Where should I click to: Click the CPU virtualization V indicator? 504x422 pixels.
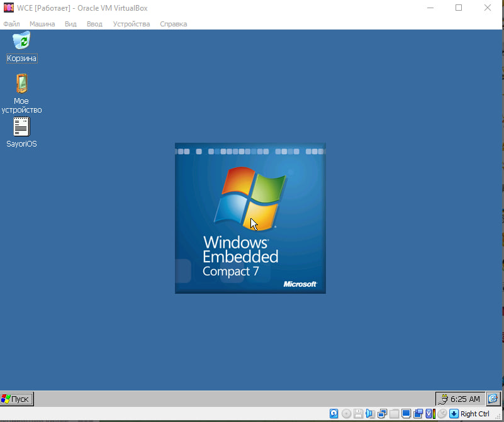coord(430,414)
